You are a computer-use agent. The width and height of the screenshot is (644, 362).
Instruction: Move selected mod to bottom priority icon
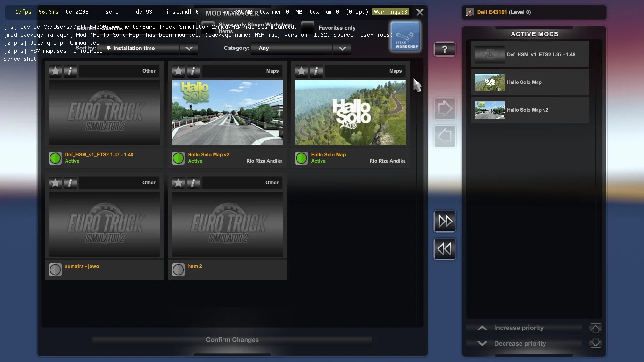click(595, 343)
